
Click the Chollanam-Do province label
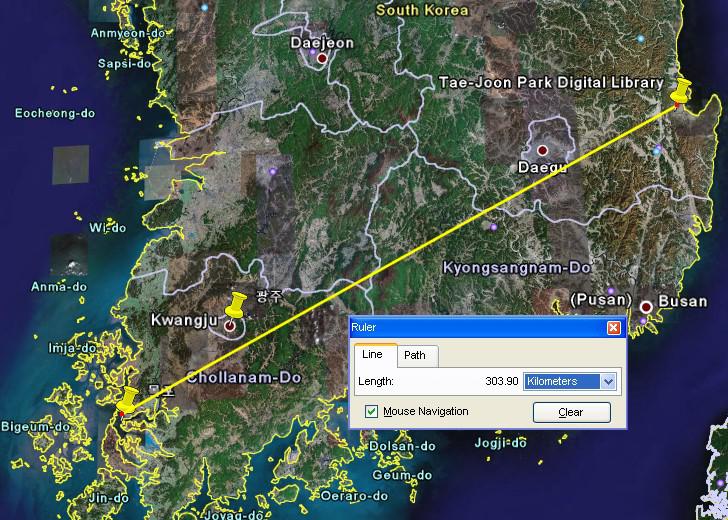coord(244,377)
